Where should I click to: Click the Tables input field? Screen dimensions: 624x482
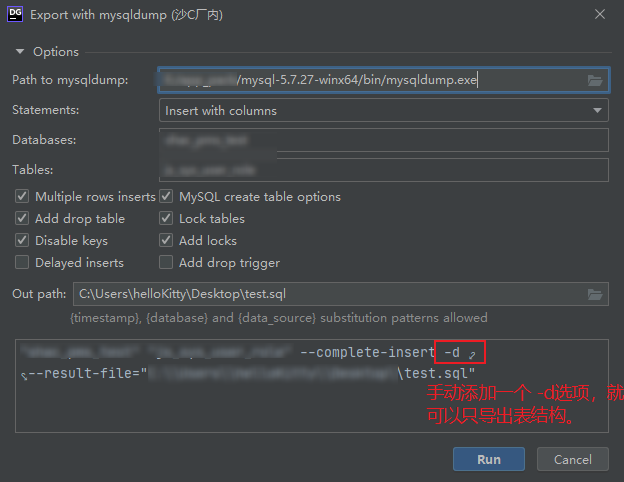tap(384, 170)
